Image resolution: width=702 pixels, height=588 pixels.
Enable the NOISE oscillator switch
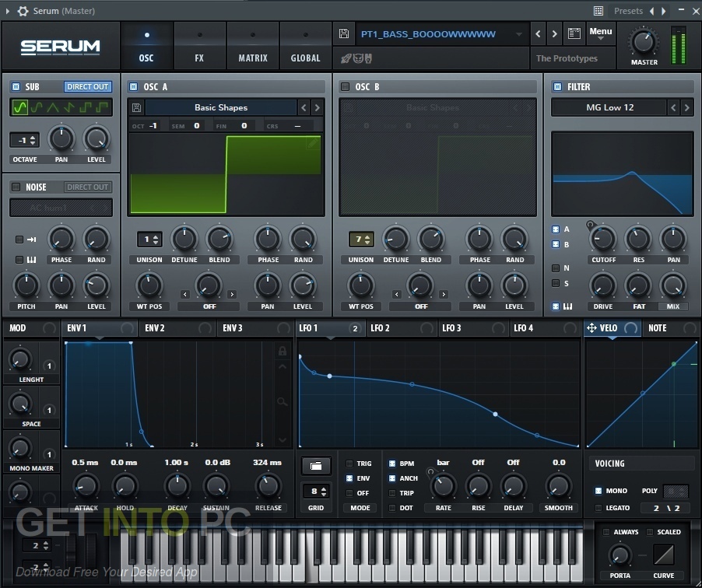click(16, 187)
